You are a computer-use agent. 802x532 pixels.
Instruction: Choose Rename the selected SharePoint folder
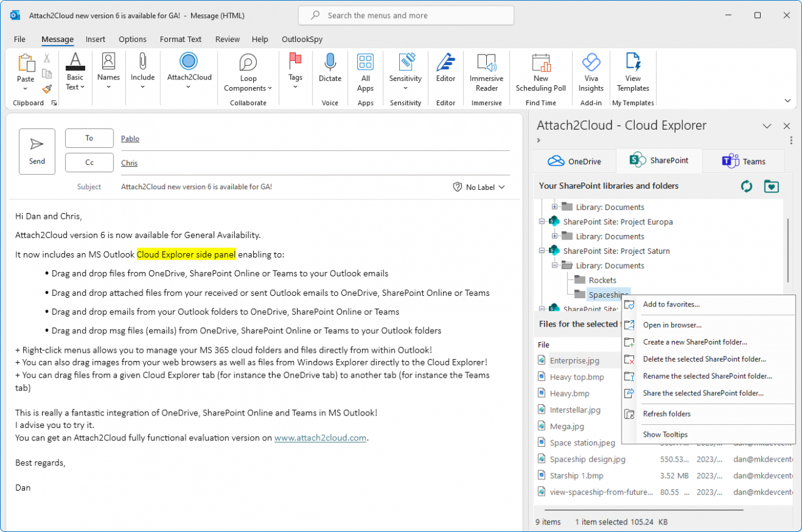[707, 376]
